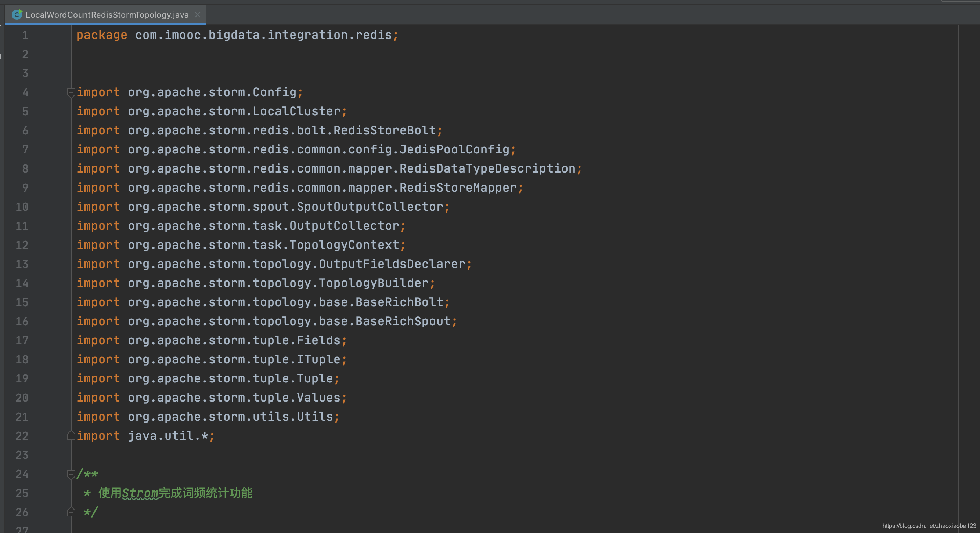
Task: Click ITuple in the import line
Action: point(318,359)
